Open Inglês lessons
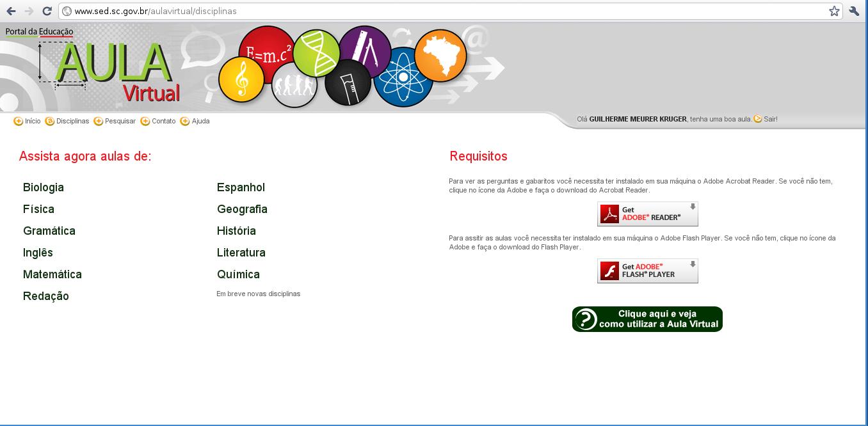The image size is (868, 426). point(38,253)
